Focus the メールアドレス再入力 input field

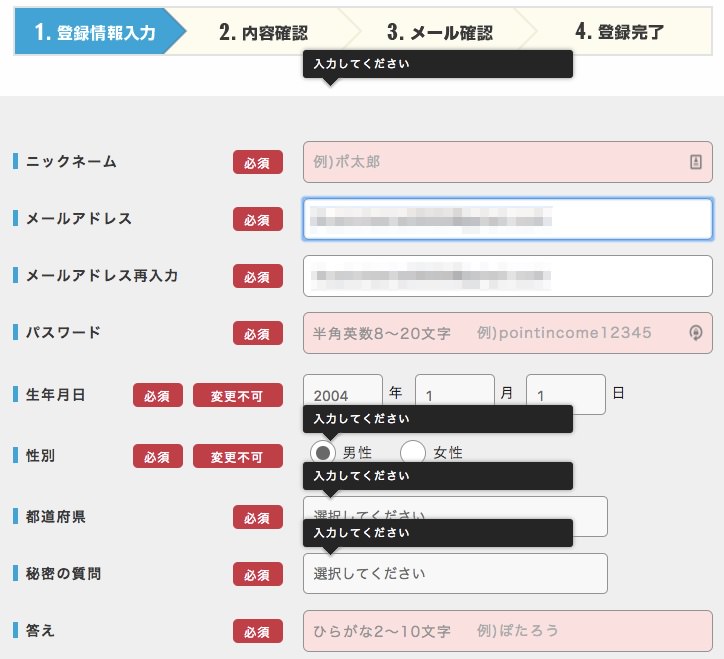tap(507, 276)
